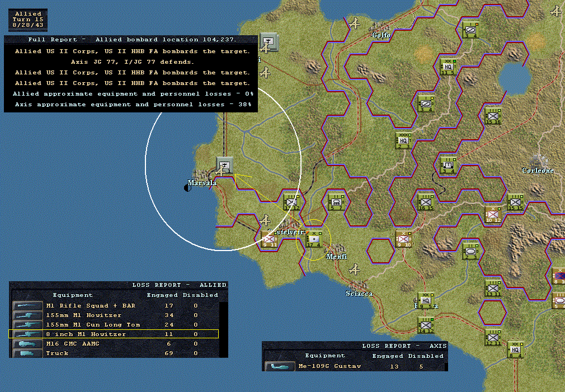This screenshot has height=392, width=565.
Task: Click the Menfi town label
Action: click(337, 257)
